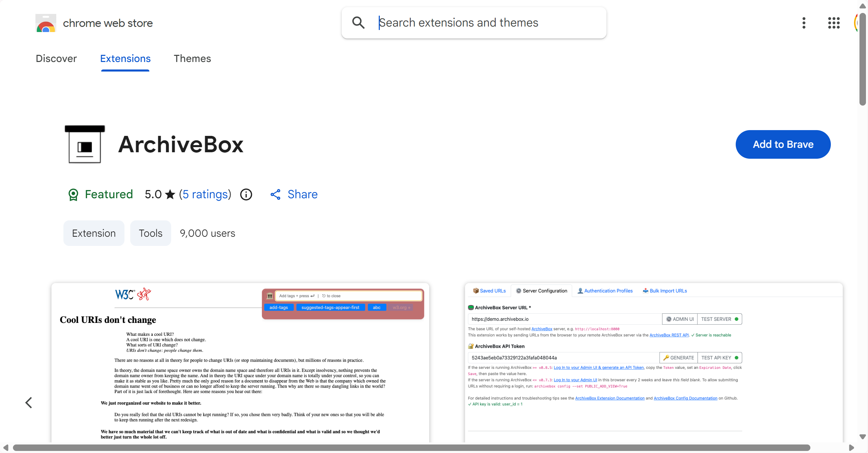The image size is (868, 453).
Task: Open the Chrome Web Store logo home
Action: click(46, 23)
